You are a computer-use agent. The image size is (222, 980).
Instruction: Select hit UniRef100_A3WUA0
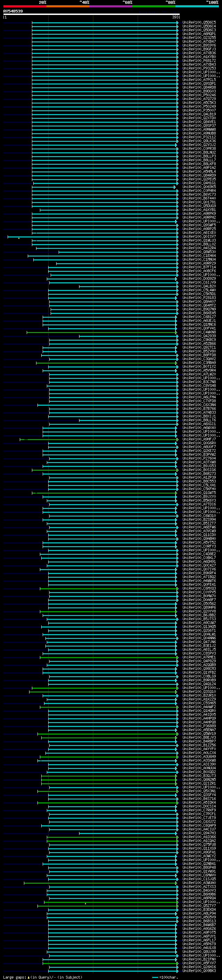click(x=199, y=883)
